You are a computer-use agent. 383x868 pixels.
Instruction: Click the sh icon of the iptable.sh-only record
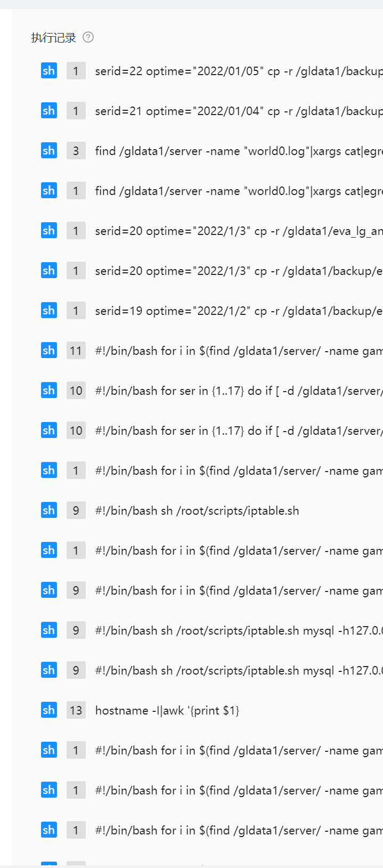(49, 510)
